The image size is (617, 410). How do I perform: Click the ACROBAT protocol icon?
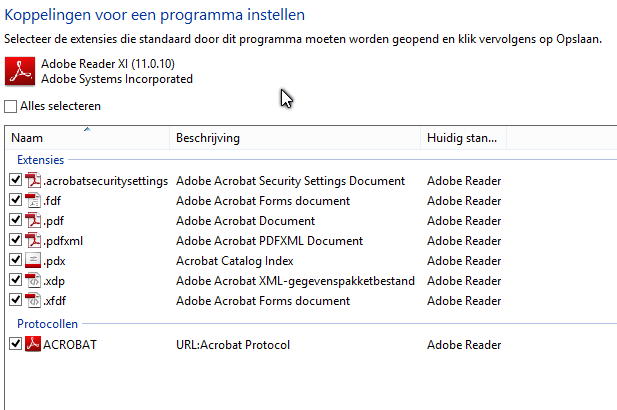pyautogui.click(x=33, y=345)
